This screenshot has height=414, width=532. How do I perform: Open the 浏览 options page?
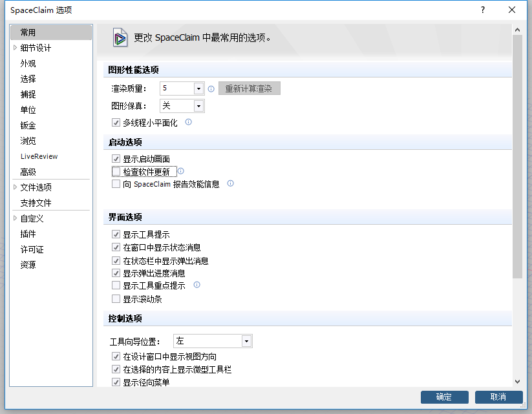click(28, 141)
